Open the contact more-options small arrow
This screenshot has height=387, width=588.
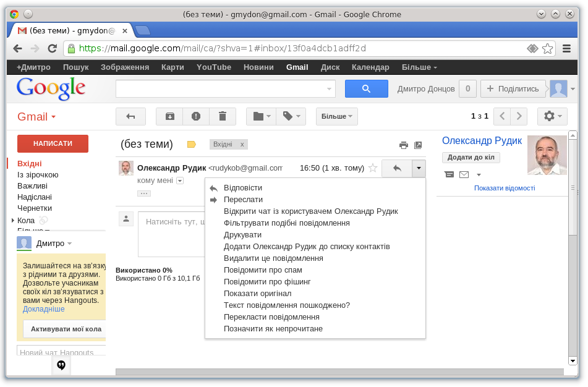point(479,175)
